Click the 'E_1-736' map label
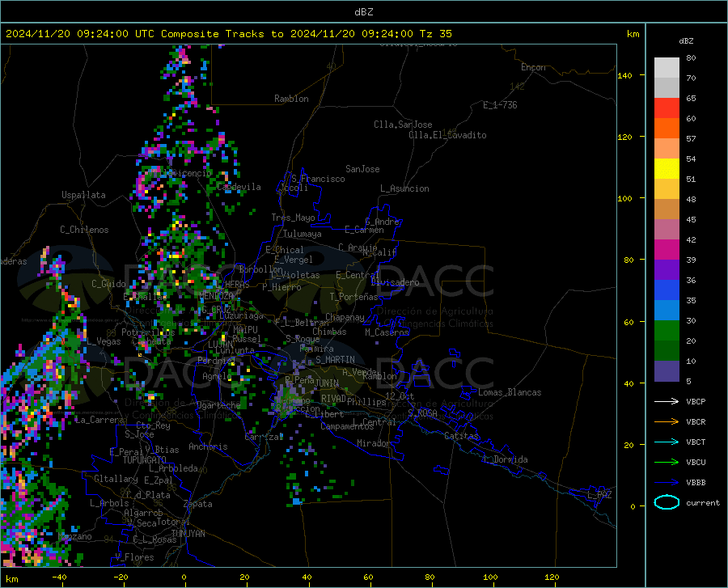728x588 pixels. [x=500, y=105]
